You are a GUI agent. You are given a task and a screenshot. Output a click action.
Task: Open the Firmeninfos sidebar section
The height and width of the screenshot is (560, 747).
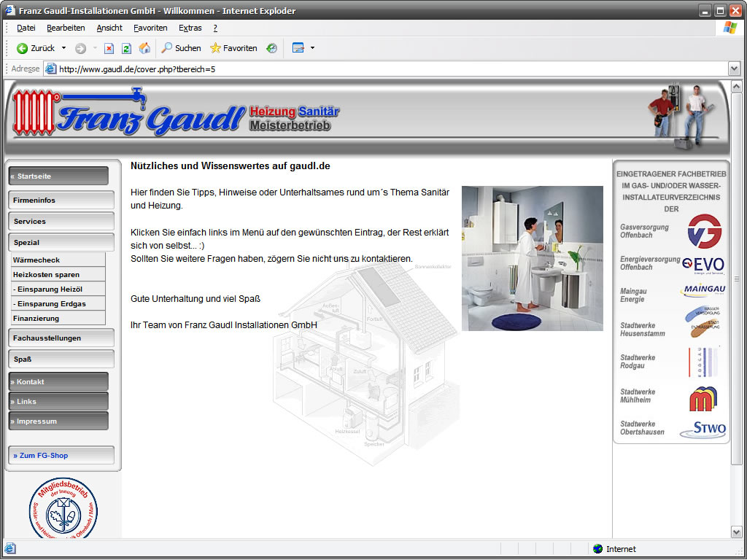61,200
